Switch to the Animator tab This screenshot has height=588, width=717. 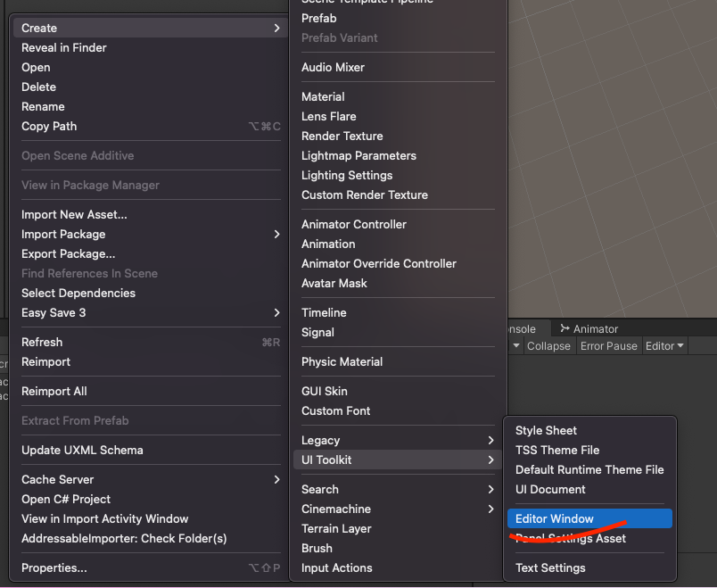[589, 329]
